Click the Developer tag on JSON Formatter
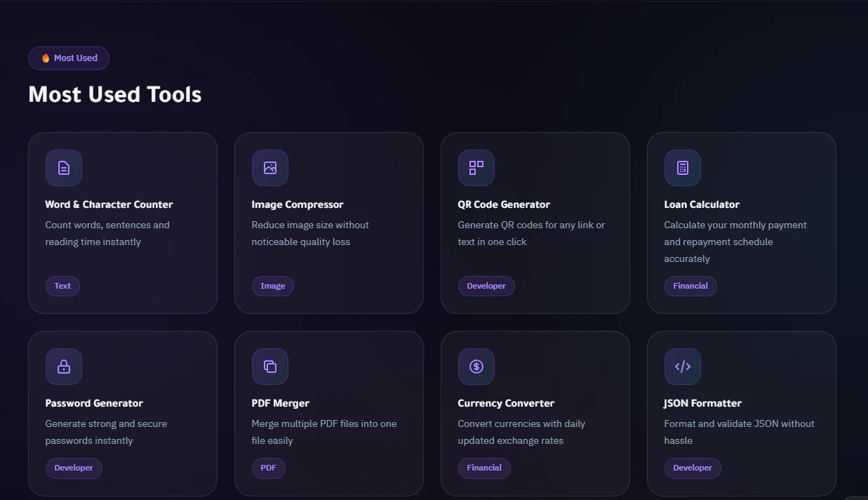 [x=693, y=468]
